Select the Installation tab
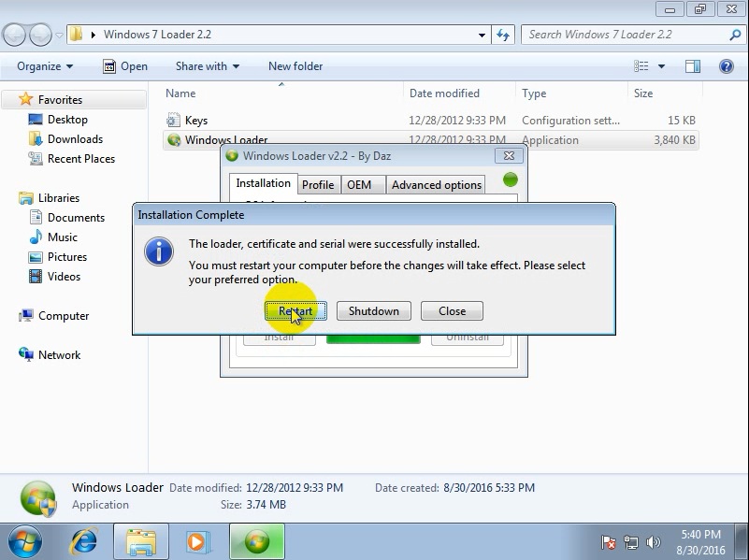The height and width of the screenshot is (560, 749). [x=263, y=183]
